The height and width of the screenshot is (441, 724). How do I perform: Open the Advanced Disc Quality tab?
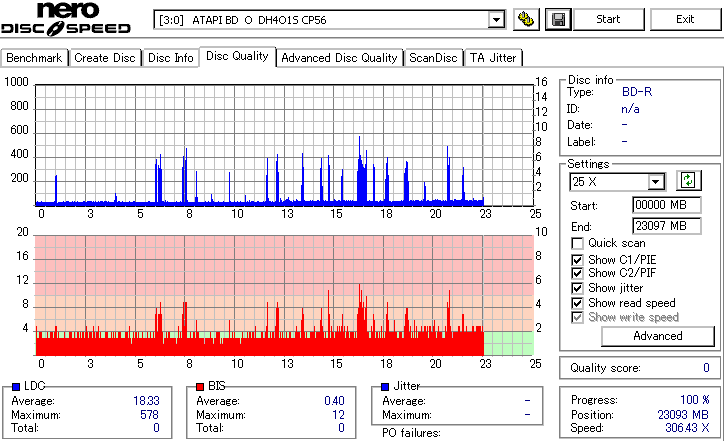(339, 58)
